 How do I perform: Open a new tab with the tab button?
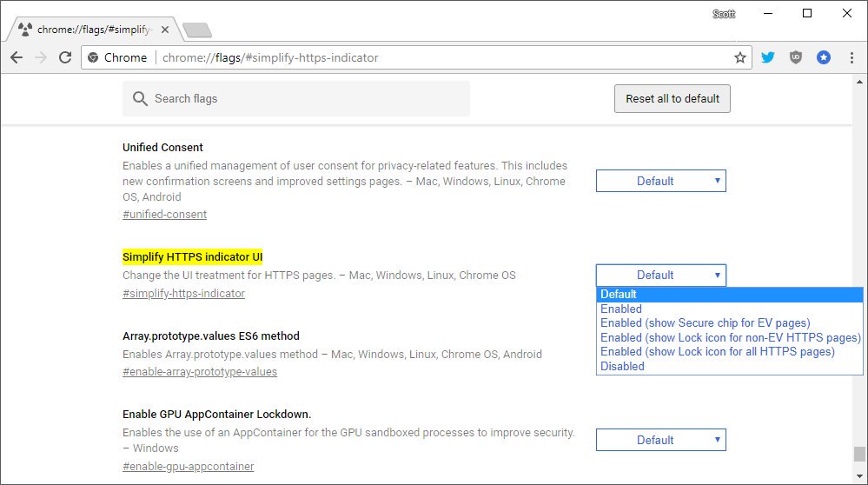(x=197, y=30)
